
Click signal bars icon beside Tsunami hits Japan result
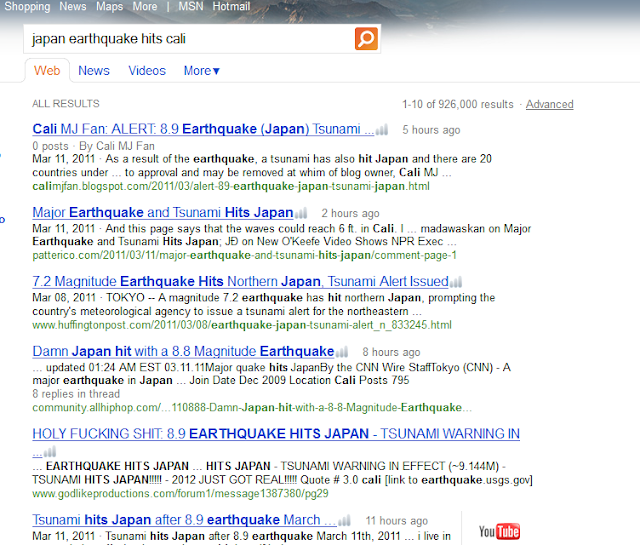coord(344,521)
